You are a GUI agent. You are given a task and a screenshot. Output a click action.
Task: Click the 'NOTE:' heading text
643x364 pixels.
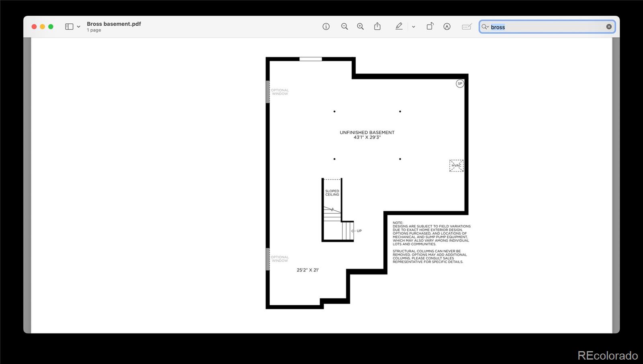[x=398, y=223]
